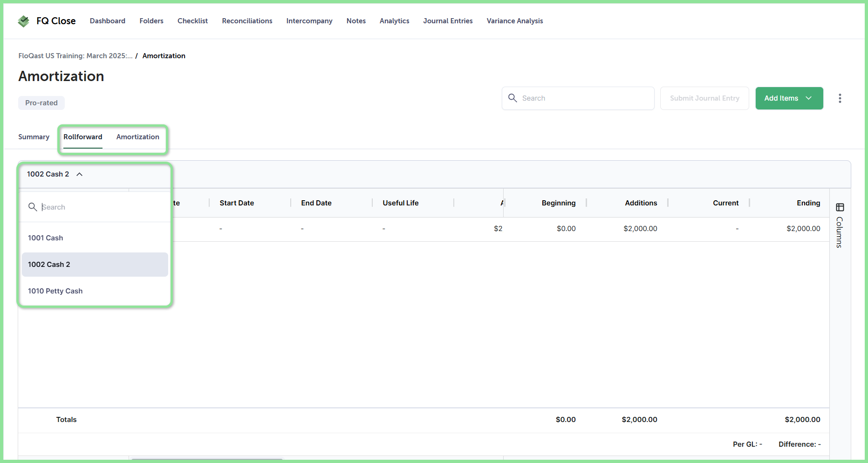Click the Pro-rated tag
Screen dimensions: 868x463
click(x=41, y=103)
